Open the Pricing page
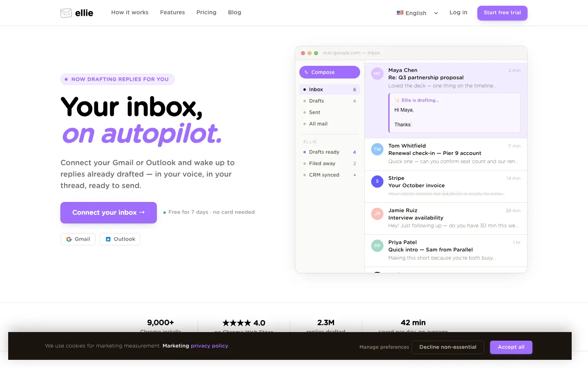 206,12
